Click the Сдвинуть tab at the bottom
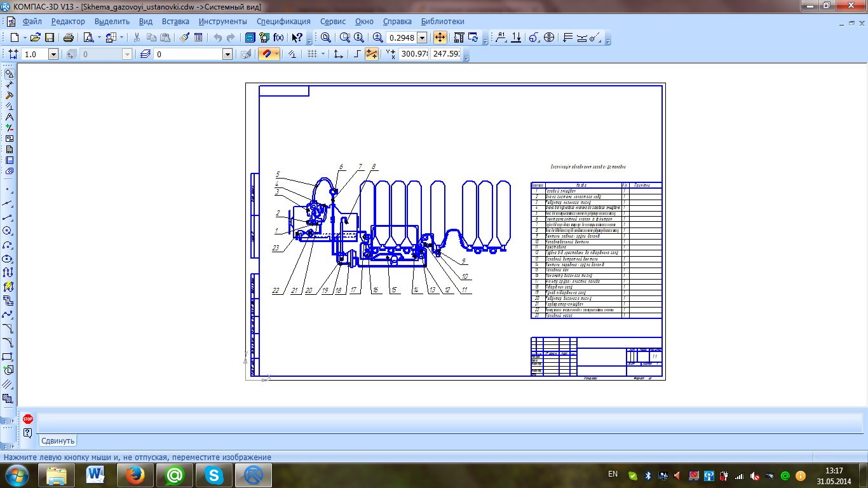The height and width of the screenshot is (488, 868). pos(58,440)
